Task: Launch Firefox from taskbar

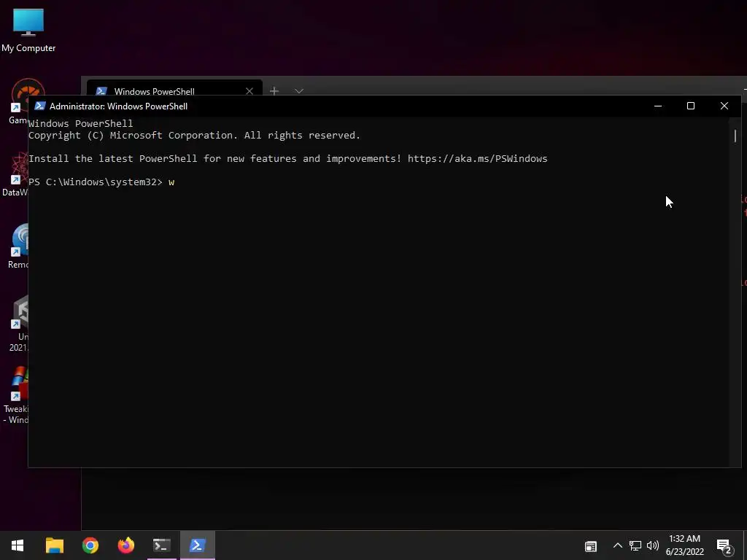Action: (x=125, y=545)
